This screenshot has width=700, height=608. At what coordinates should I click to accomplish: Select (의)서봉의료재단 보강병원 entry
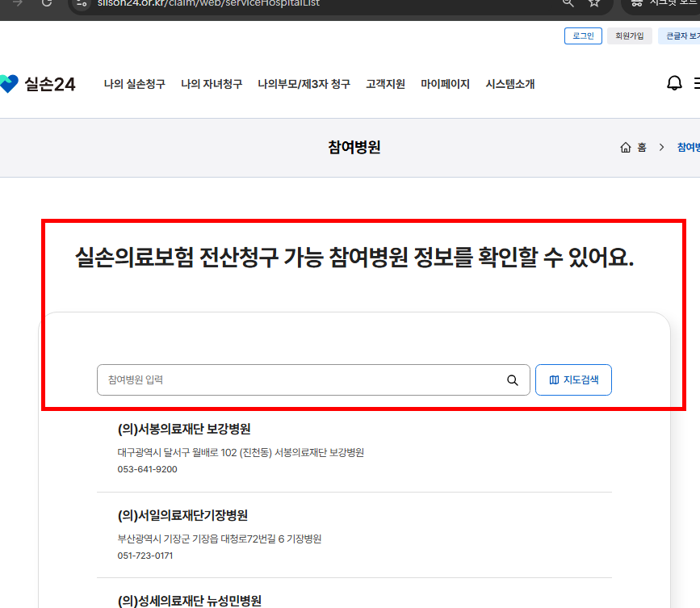(184, 429)
